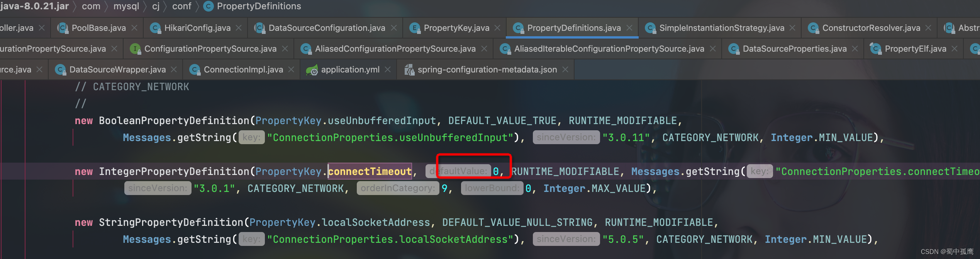980x259 pixels.
Task: Click the interface icon on ConfigurationPropertySource.java tab
Action: click(135, 49)
